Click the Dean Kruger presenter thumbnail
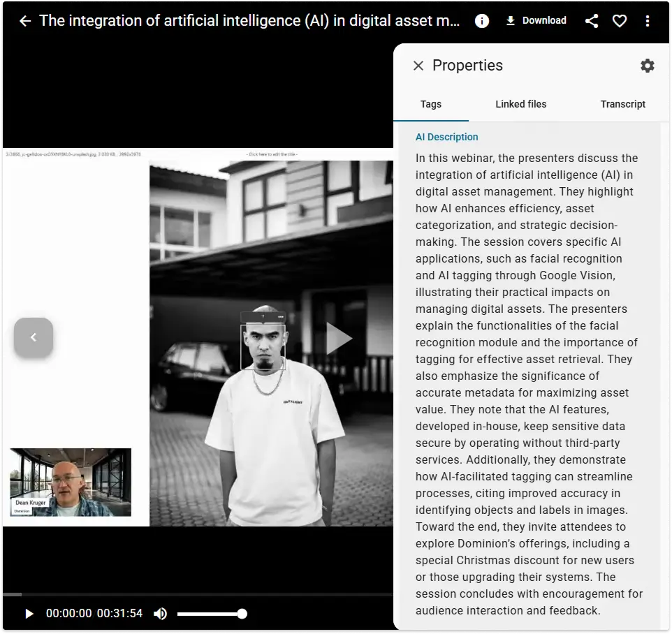Image resolution: width=672 pixels, height=634 pixels. [x=71, y=482]
